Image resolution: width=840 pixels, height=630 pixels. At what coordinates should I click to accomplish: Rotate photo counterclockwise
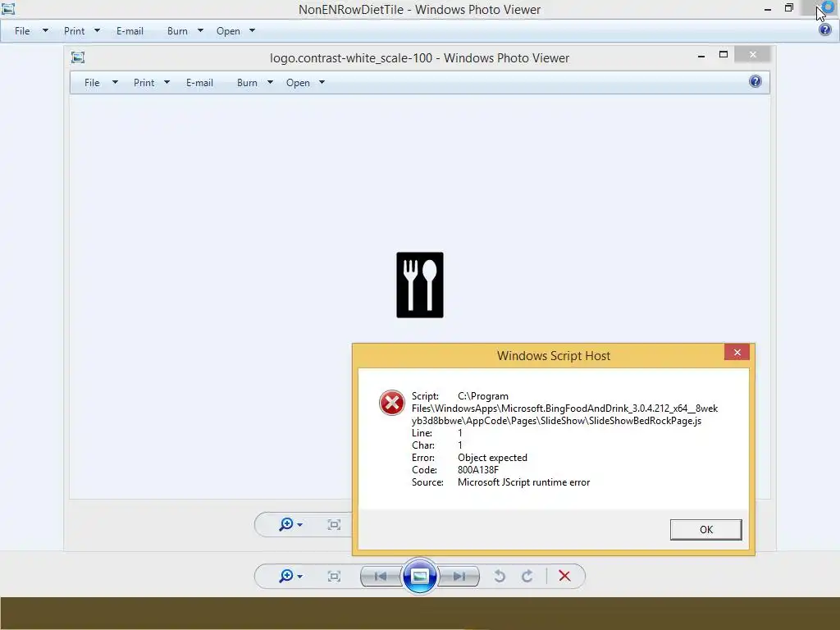[x=500, y=577]
